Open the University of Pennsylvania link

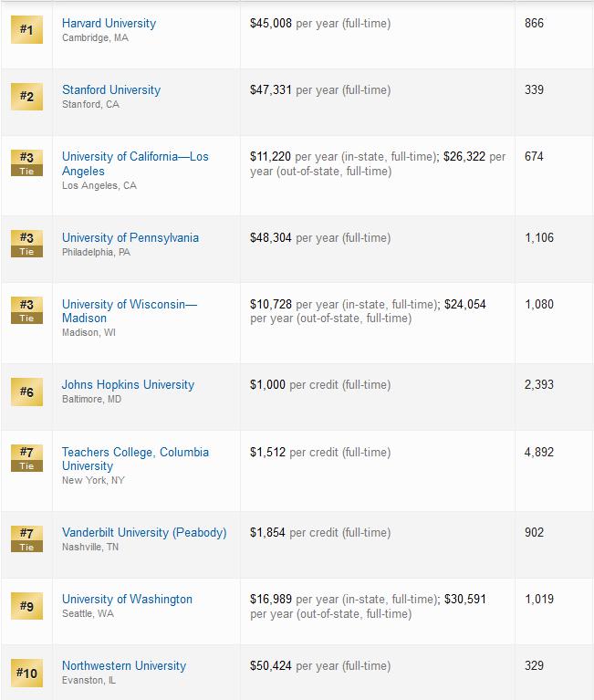pyautogui.click(x=130, y=237)
